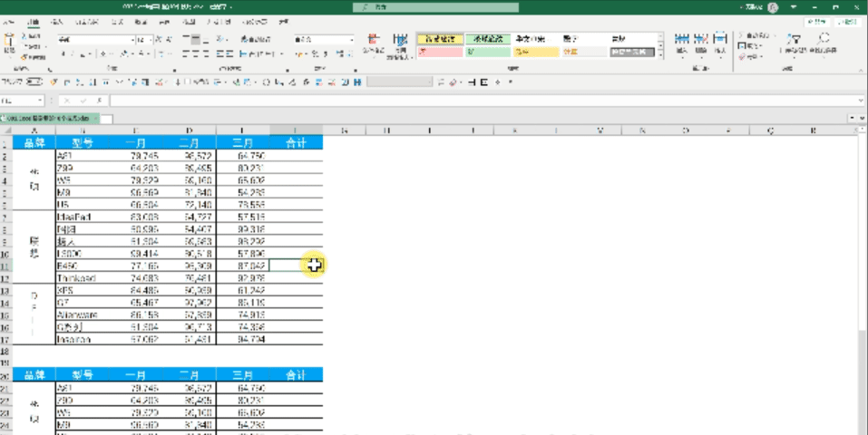Toggle Align Left horizontal alignment
The width and height of the screenshot is (868, 435).
186,53
